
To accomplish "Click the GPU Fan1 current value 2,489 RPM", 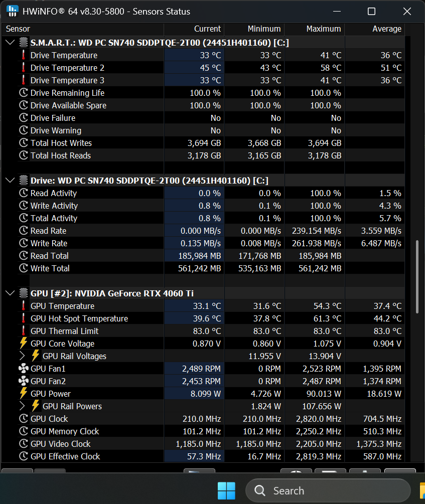I will pos(201,369).
